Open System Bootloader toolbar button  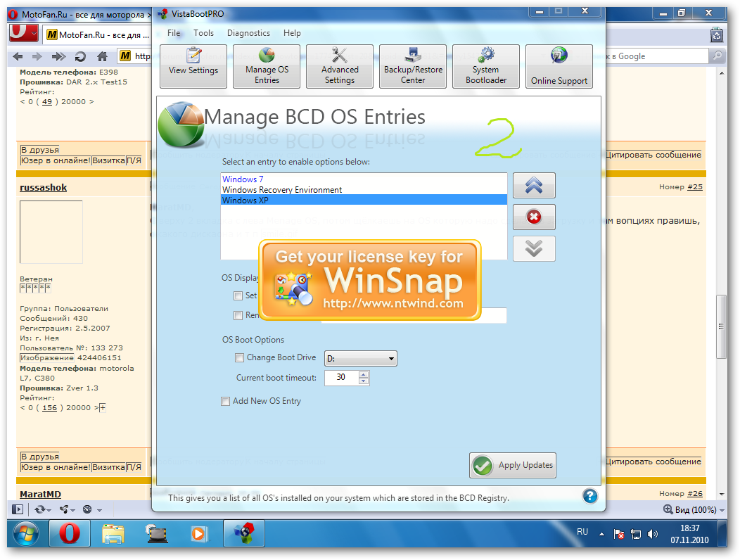486,67
